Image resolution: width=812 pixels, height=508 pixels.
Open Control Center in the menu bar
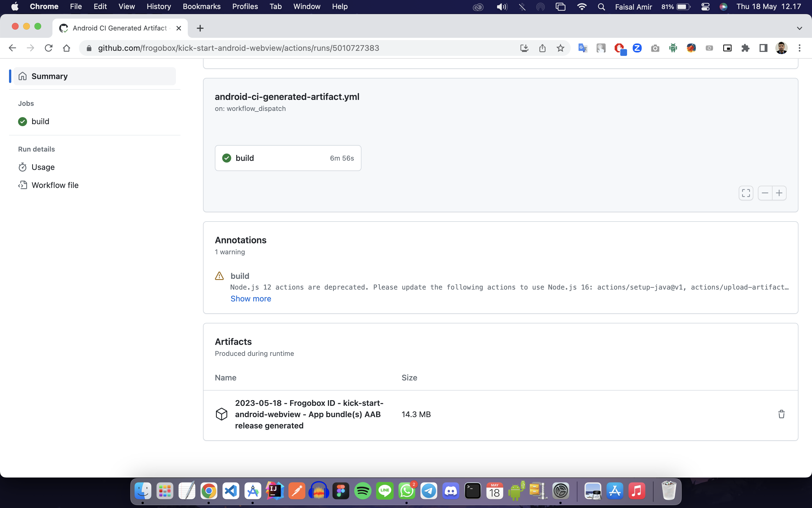(x=705, y=7)
